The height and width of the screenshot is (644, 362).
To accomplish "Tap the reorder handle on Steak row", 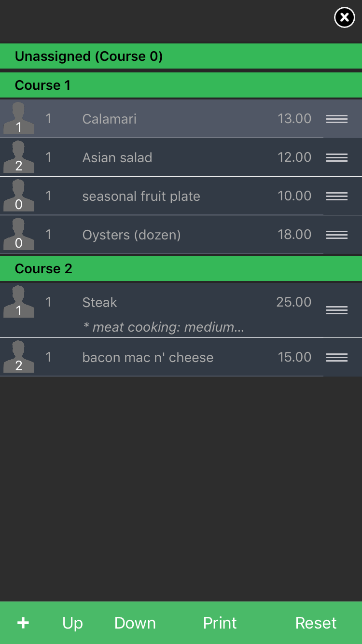I will pyautogui.click(x=337, y=310).
